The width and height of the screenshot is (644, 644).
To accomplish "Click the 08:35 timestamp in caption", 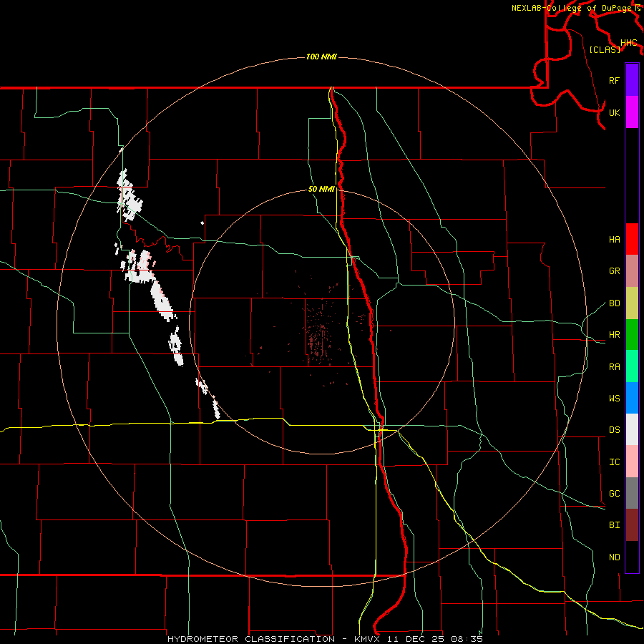I will point(467,639).
